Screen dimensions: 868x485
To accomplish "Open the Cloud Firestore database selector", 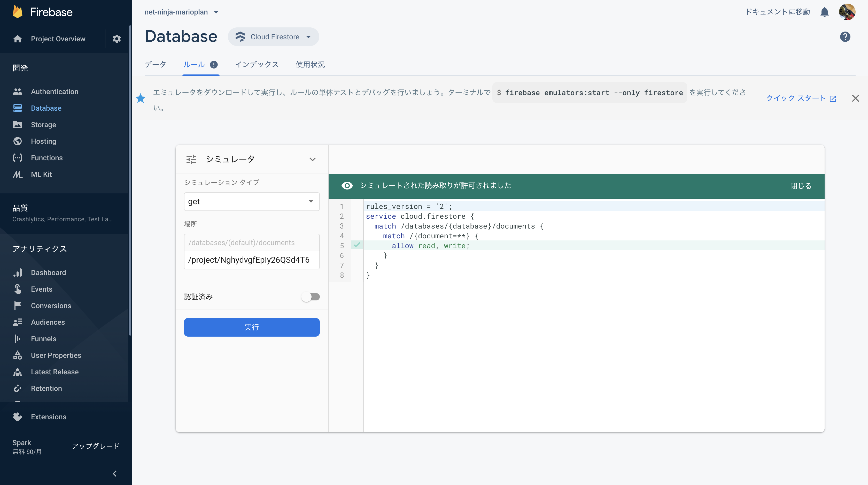I will pos(273,37).
